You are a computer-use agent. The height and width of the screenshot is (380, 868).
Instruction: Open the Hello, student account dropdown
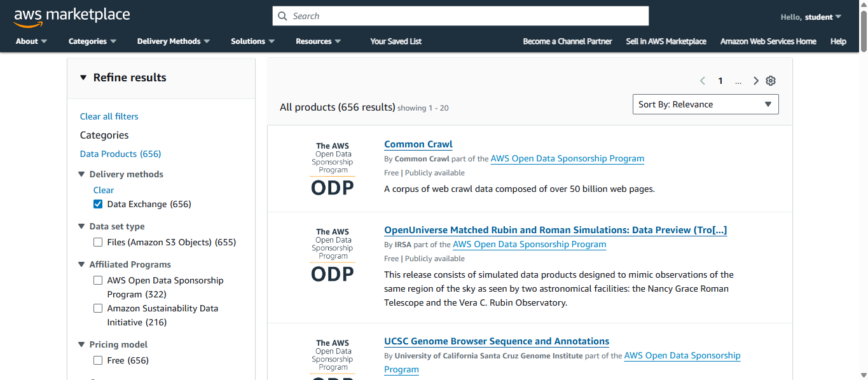(811, 17)
